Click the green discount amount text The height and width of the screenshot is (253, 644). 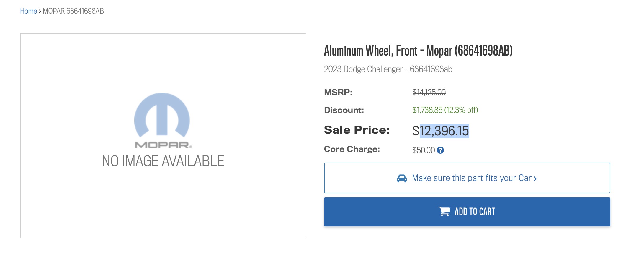445,110
